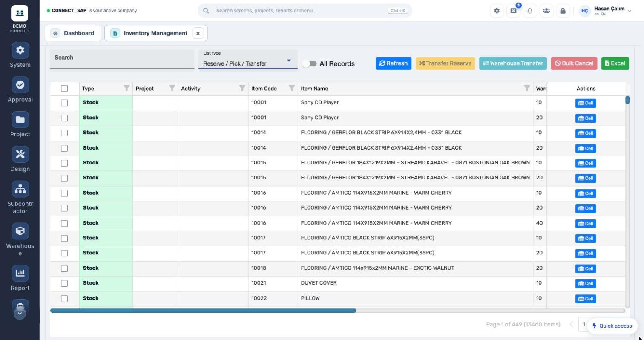
Task: Click the Refresh button
Action: 394,63
